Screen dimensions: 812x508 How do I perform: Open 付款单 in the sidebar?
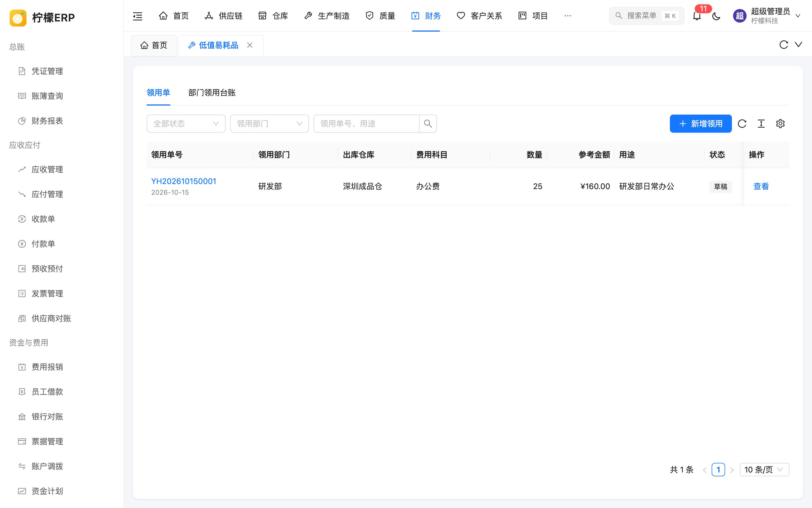62,244
